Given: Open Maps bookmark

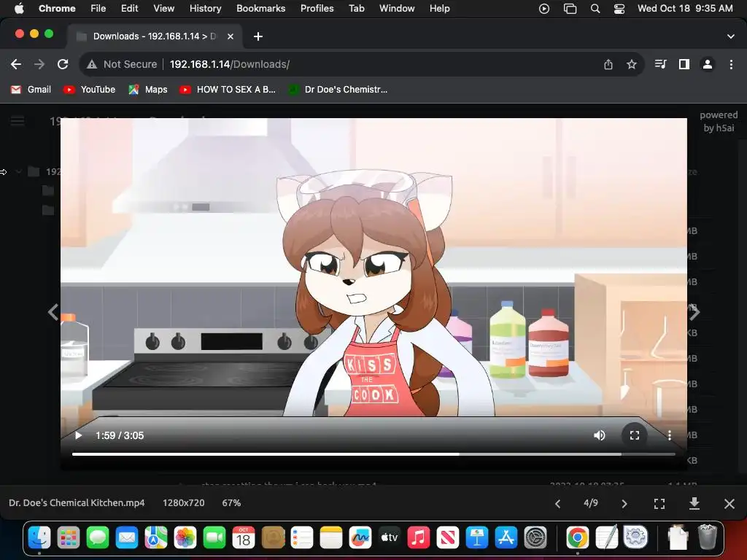Looking at the screenshot, I should (x=148, y=90).
